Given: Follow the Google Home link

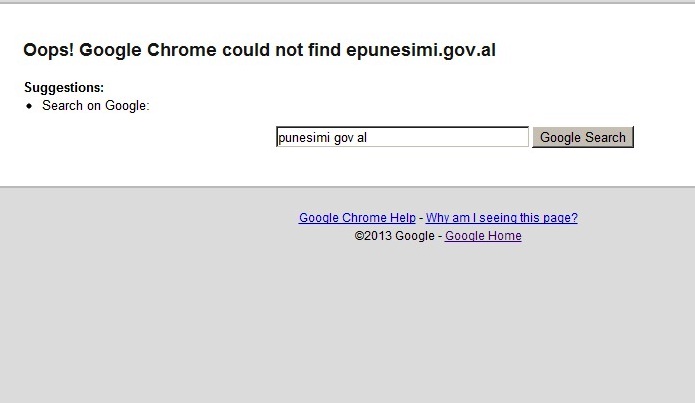Looking at the screenshot, I should pyautogui.click(x=483, y=236).
